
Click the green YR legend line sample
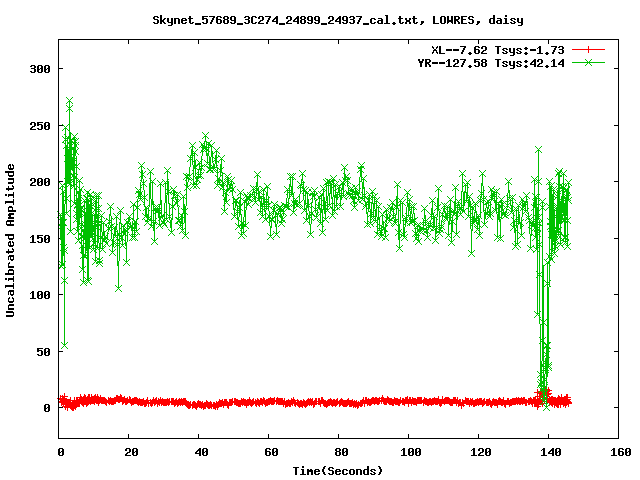(x=590, y=62)
